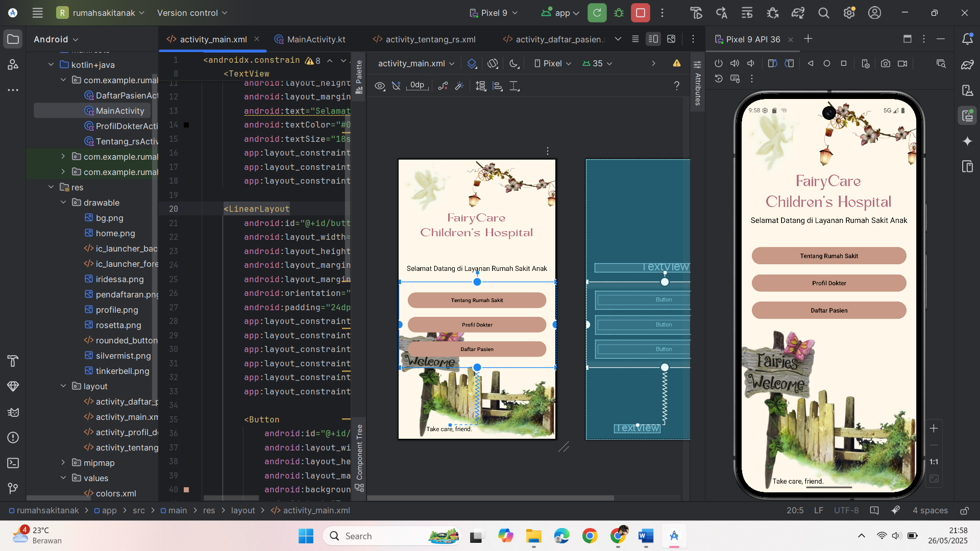This screenshot has width=980, height=551.
Task: Toggle design view options eye icon
Action: tap(380, 86)
